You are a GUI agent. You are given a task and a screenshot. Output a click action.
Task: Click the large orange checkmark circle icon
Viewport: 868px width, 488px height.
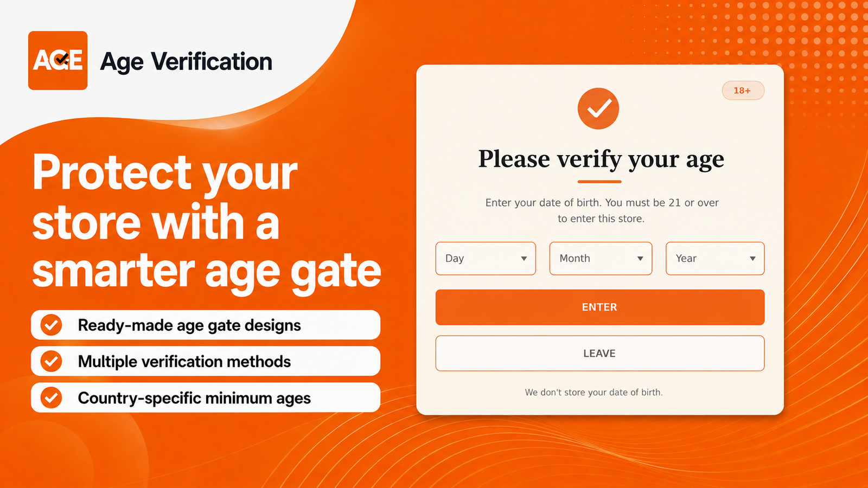tap(598, 108)
